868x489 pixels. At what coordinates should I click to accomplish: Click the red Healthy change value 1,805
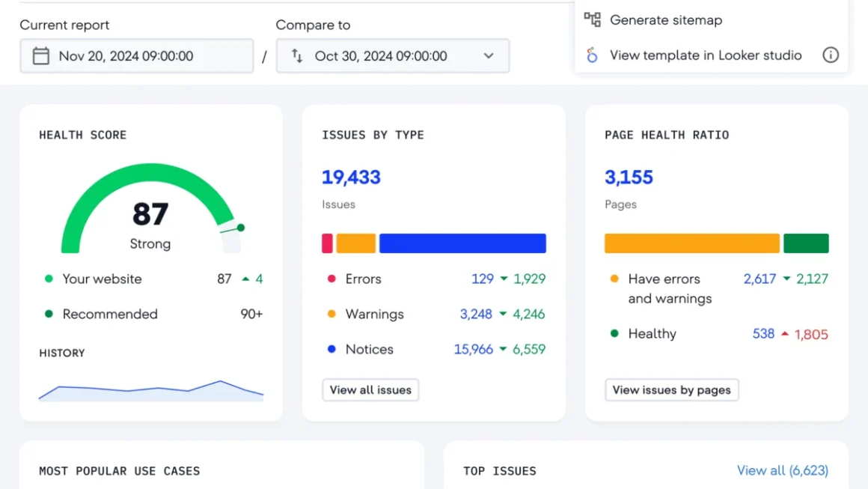click(812, 335)
